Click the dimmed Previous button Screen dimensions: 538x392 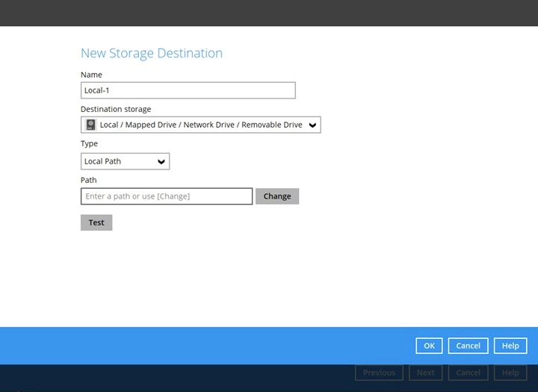pyautogui.click(x=379, y=373)
